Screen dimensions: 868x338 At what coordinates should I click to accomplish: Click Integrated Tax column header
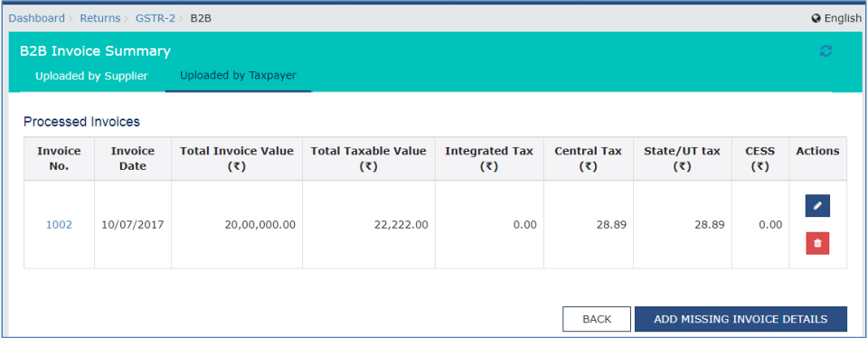(x=489, y=159)
